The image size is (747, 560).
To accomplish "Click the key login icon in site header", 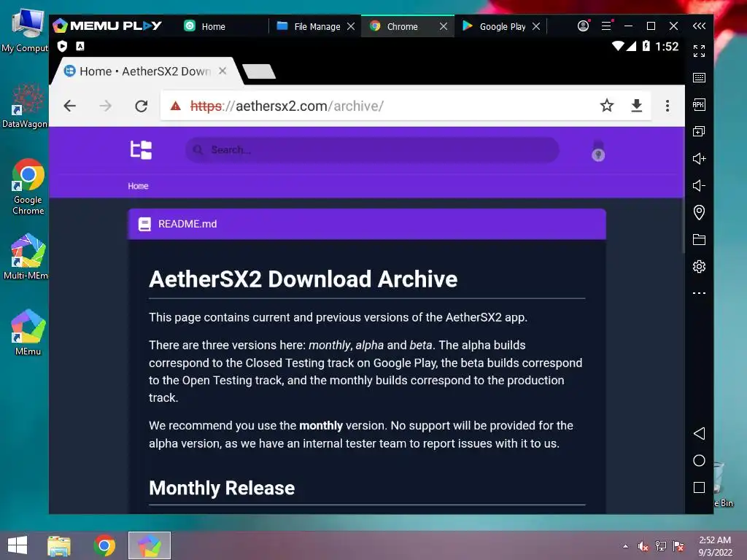I will 598,152.
